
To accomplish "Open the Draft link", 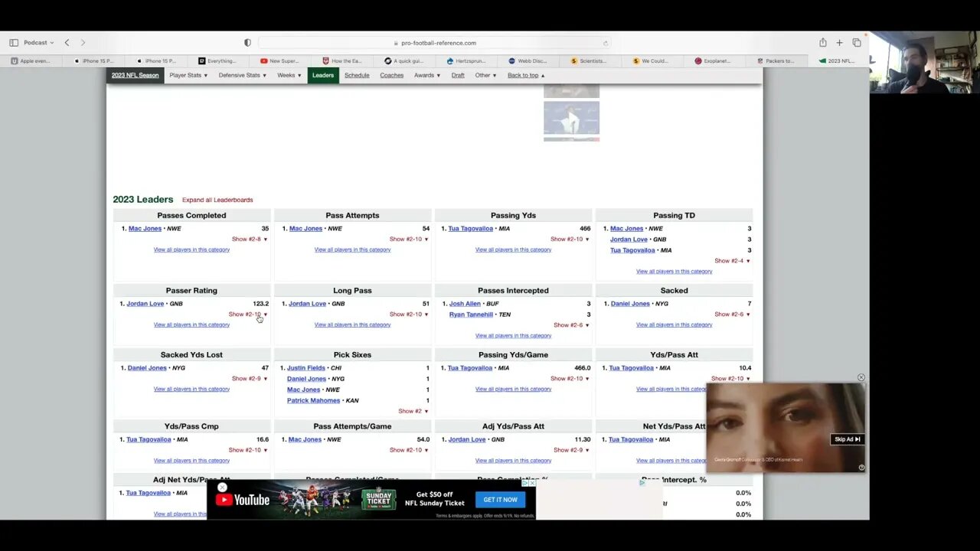I will tap(458, 75).
